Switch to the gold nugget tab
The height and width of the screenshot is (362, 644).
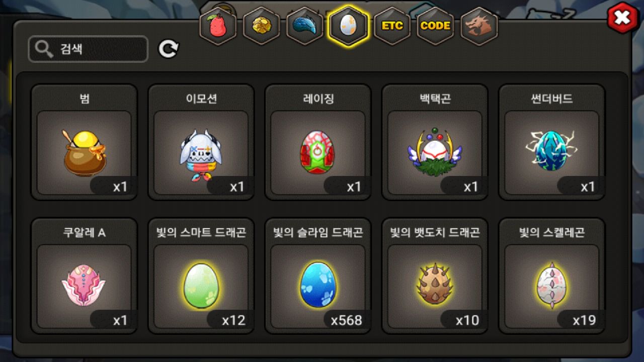point(261,26)
